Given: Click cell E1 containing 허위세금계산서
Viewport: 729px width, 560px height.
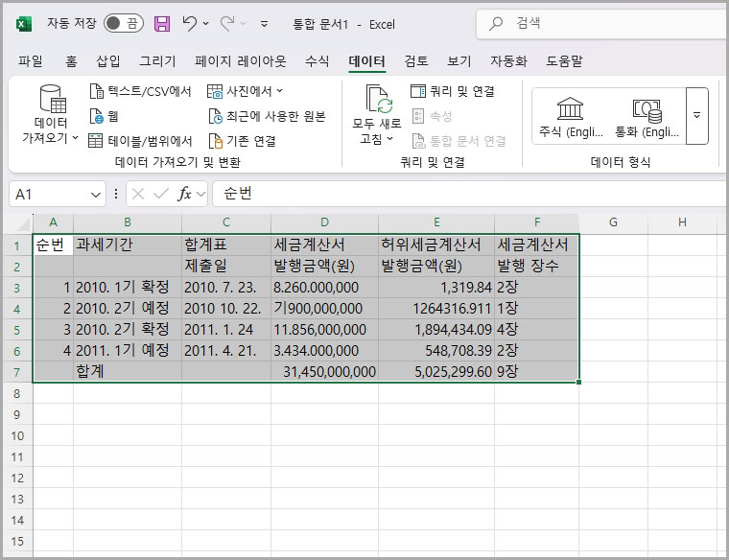Looking at the screenshot, I should pos(436,245).
